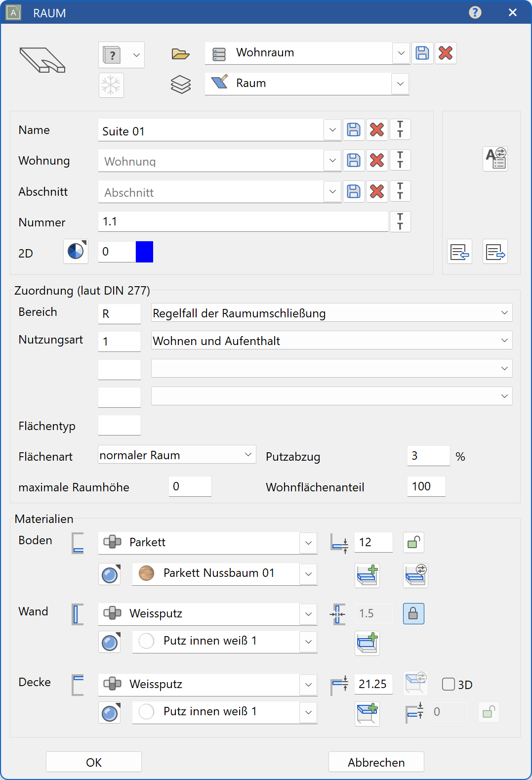Click the Flächentyp input field
The width and height of the screenshot is (532, 780).
coord(120,425)
